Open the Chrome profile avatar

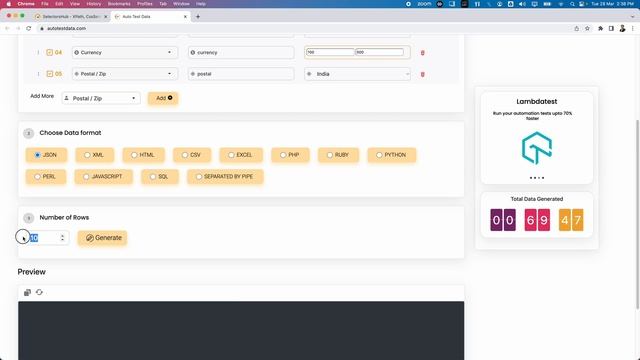[622, 28]
